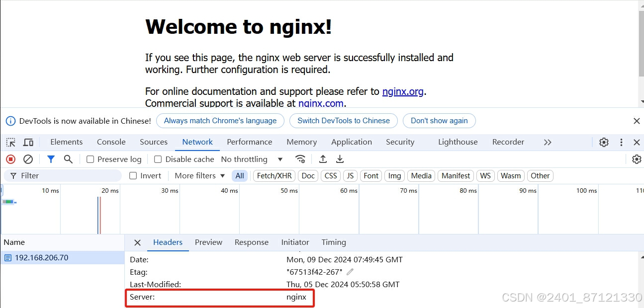Stop recording the network log

point(11,159)
